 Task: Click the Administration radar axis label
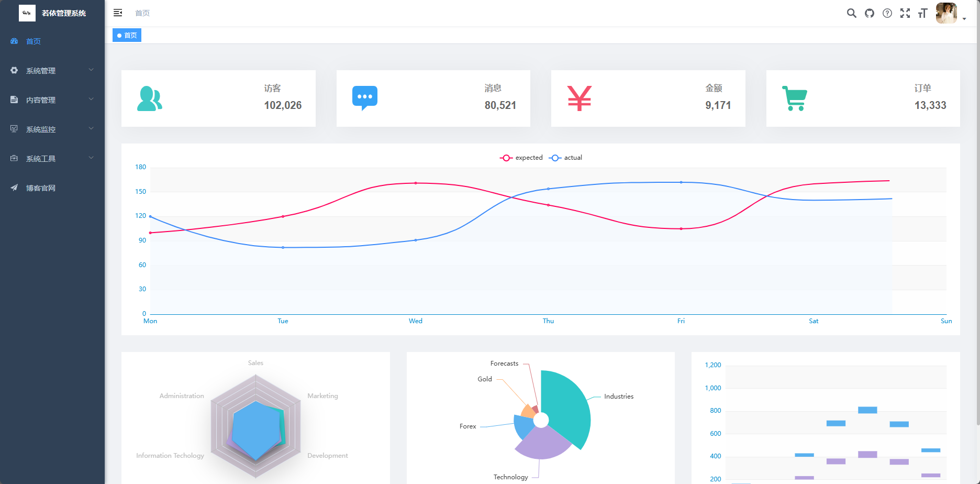click(x=182, y=396)
